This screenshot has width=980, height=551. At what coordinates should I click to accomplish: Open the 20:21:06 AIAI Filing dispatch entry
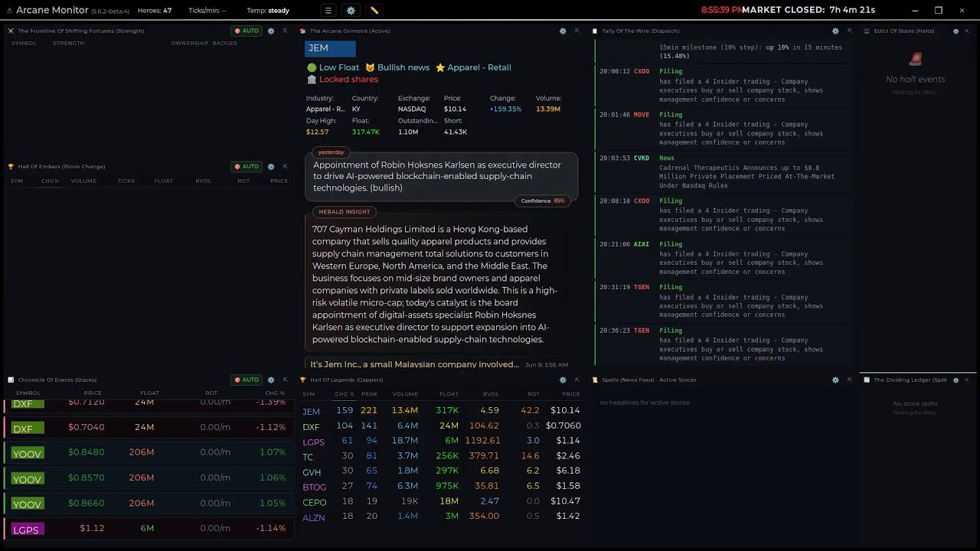[724, 259]
